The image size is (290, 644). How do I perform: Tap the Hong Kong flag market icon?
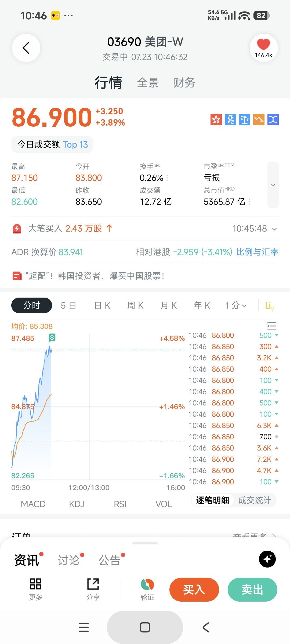coord(216,119)
